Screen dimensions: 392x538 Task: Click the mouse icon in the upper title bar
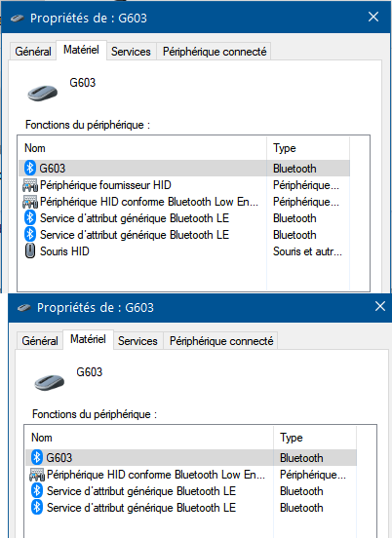(18, 19)
